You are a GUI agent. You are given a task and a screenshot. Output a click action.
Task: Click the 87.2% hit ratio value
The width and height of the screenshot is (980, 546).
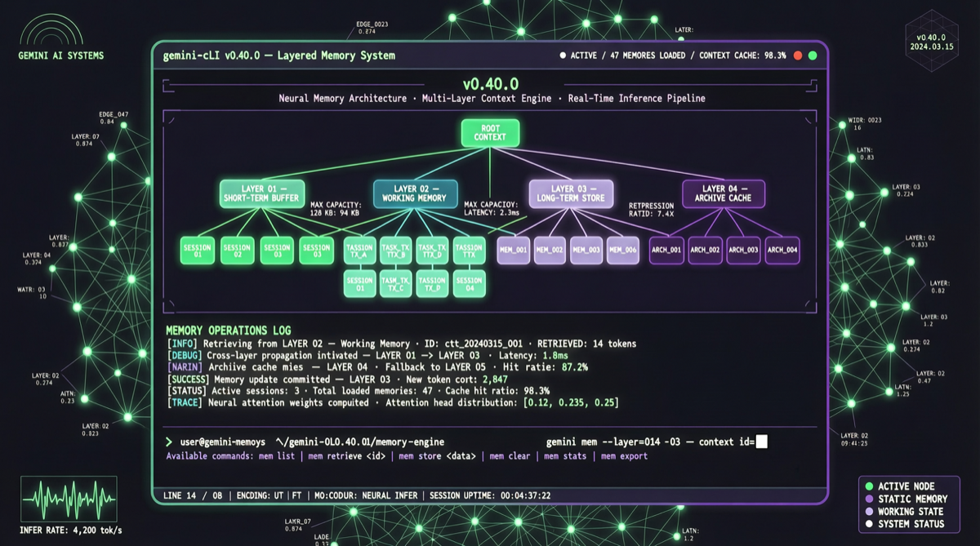574,367
